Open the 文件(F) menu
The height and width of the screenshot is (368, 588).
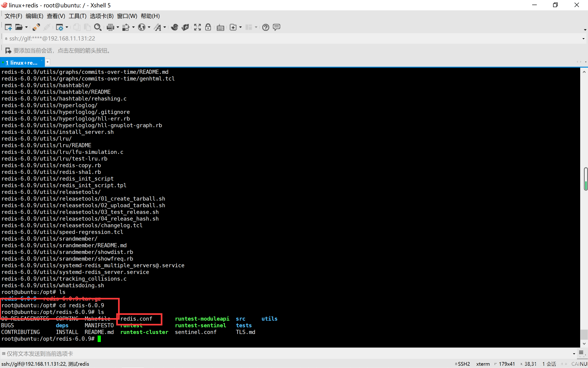[x=13, y=16]
